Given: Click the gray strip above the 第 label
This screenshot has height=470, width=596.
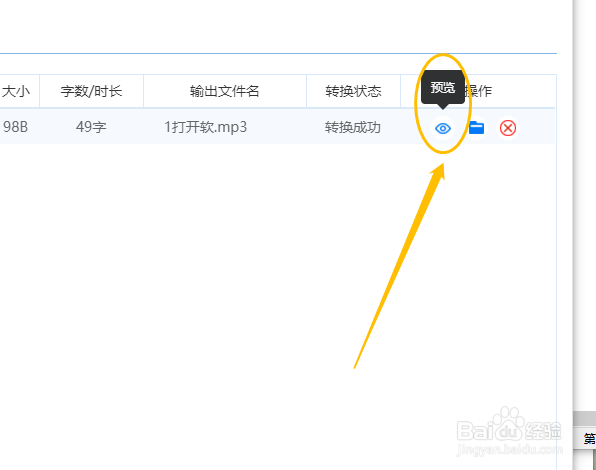Looking at the screenshot, I should [x=585, y=419].
